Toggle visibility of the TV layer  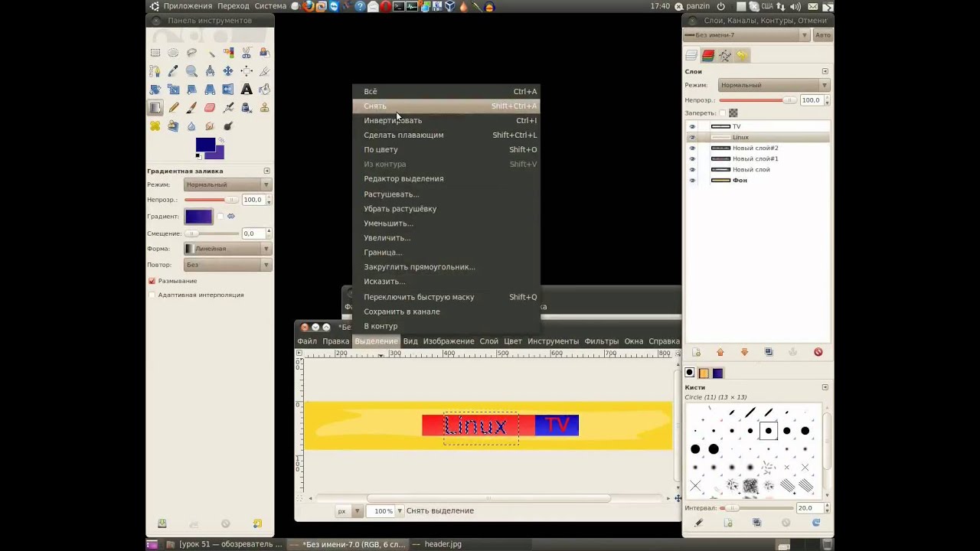pyautogui.click(x=692, y=126)
